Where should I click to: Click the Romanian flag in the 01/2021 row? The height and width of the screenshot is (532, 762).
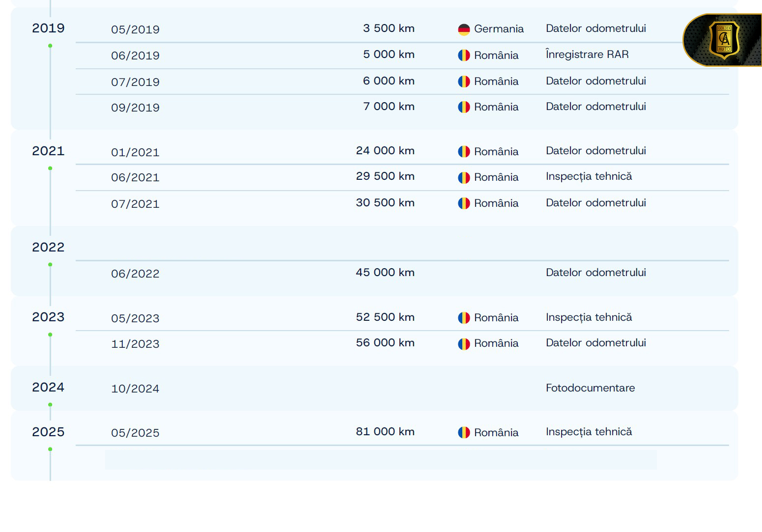pyautogui.click(x=464, y=152)
